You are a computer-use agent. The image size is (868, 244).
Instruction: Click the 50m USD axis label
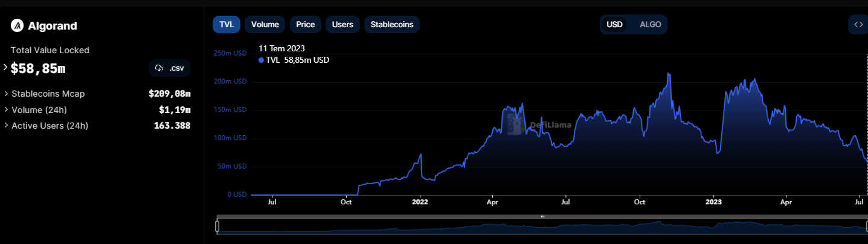232,166
